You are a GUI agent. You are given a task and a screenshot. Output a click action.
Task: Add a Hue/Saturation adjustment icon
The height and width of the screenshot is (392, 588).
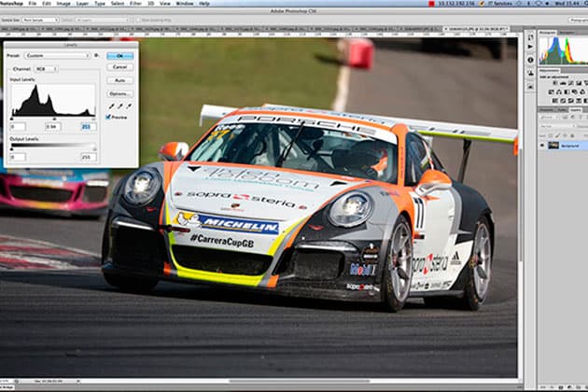coord(551,91)
